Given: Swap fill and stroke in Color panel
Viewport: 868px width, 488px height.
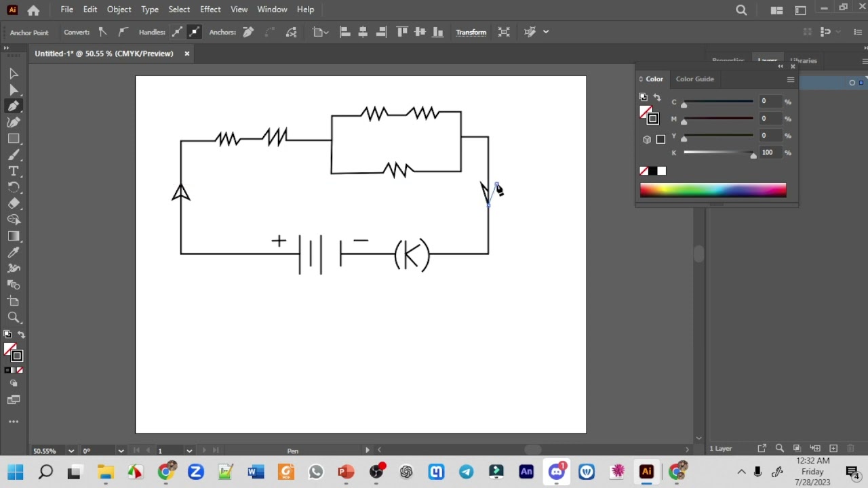Looking at the screenshot, I should [x=656, y=98].
